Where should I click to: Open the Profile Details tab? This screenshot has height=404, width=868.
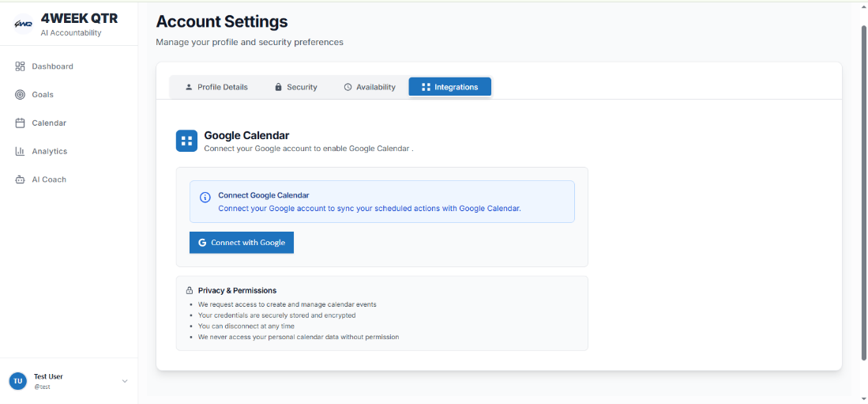click(216, 87)
